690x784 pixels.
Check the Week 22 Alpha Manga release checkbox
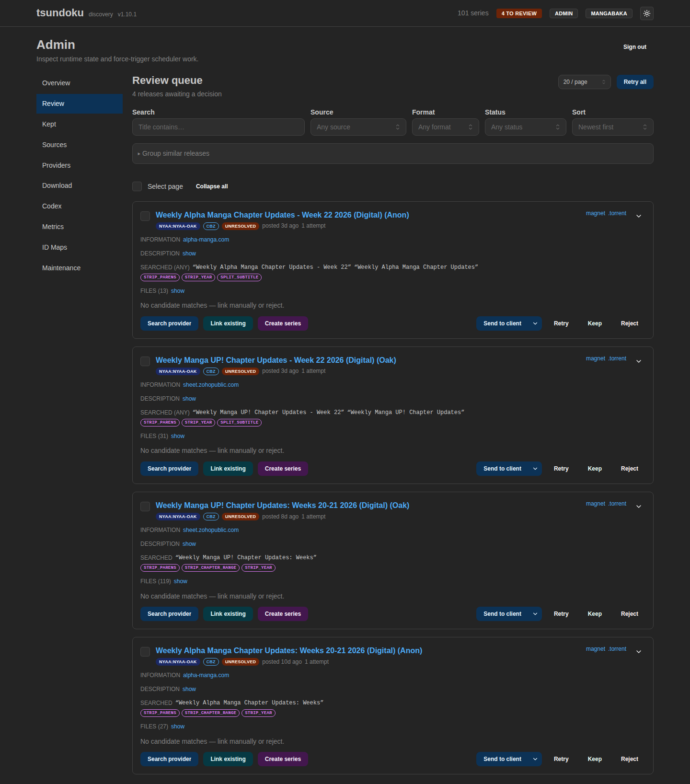tap(145, 216)
